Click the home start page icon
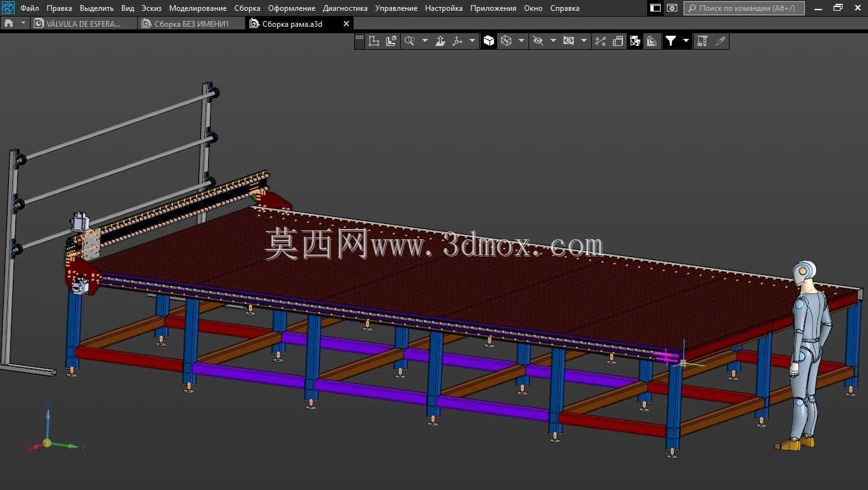868x490 pixels. 8,23
